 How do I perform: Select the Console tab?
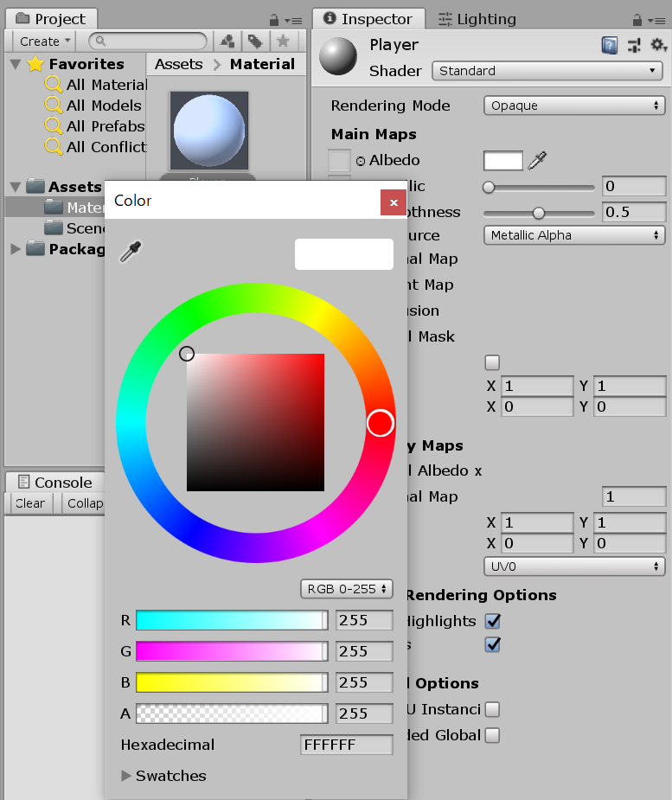[55, 482]
